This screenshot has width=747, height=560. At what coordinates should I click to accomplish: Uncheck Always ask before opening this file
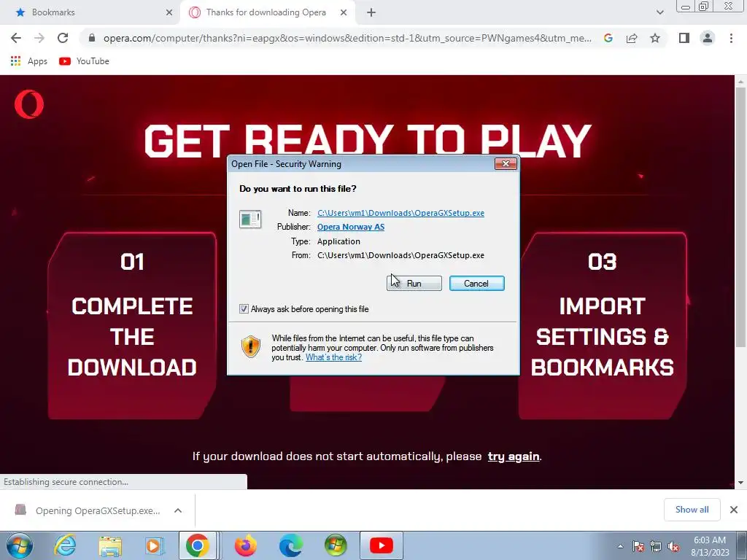[244, 309]
